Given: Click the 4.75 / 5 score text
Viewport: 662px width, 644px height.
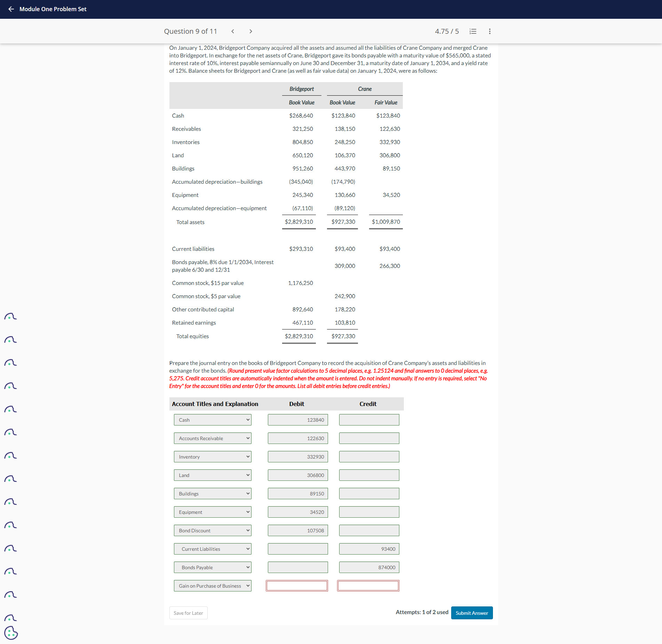Looking at the screenshot, I should (447, 31).
